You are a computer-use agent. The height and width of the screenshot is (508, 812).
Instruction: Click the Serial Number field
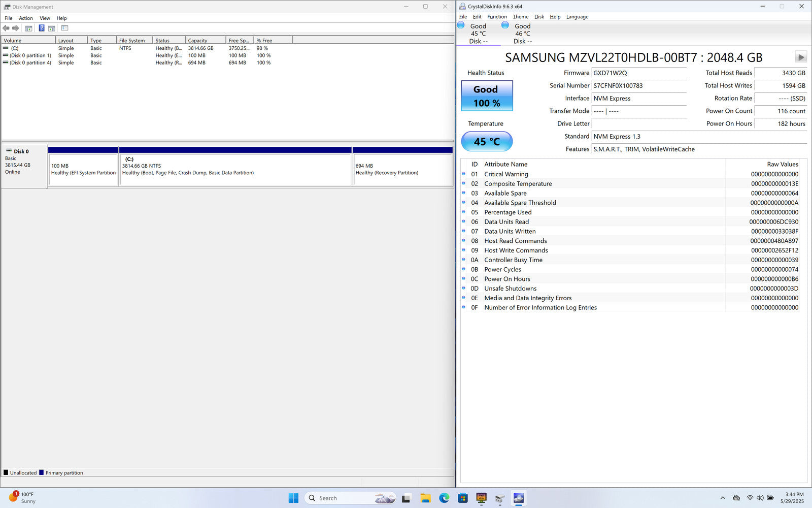point(638,86)
